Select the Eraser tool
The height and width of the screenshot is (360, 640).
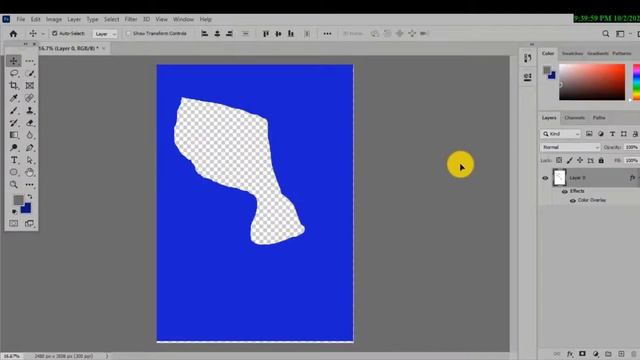coord(29,123)
